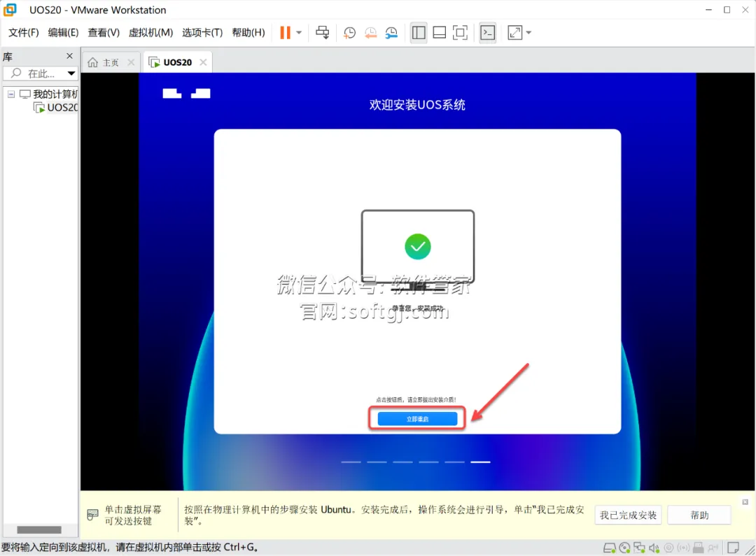Revert to snapshot toolbar icon
Viewport: 756px width, 556px height.
pos(370,33)
